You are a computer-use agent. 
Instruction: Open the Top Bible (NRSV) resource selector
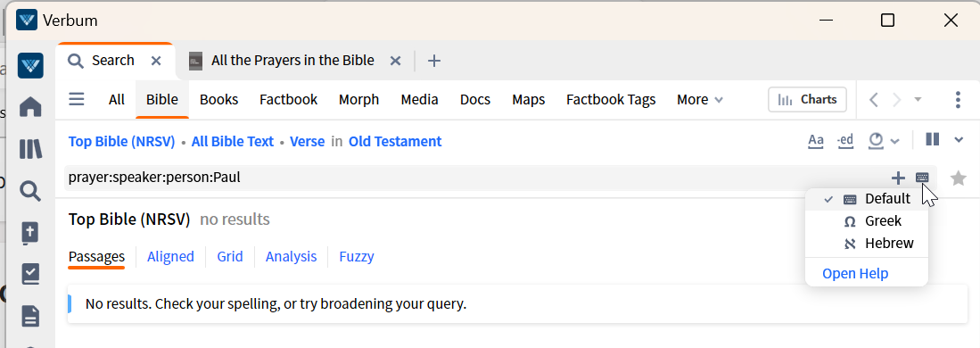coord(122,142)
